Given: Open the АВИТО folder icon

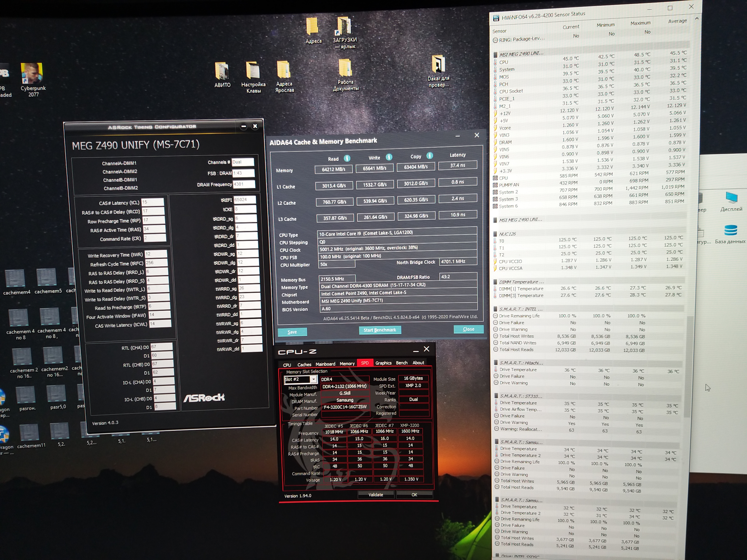Looking at the screenshot, I should [x=222, y=71].
